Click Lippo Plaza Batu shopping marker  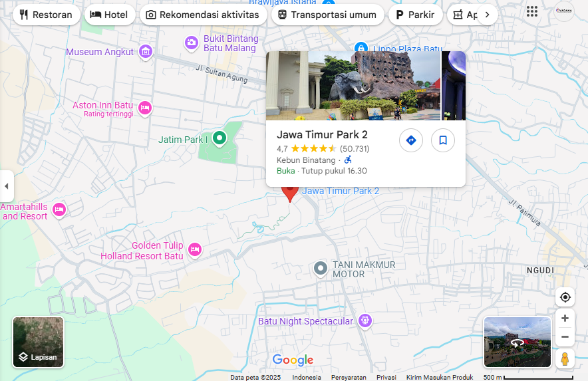click(x=361, y=47)
